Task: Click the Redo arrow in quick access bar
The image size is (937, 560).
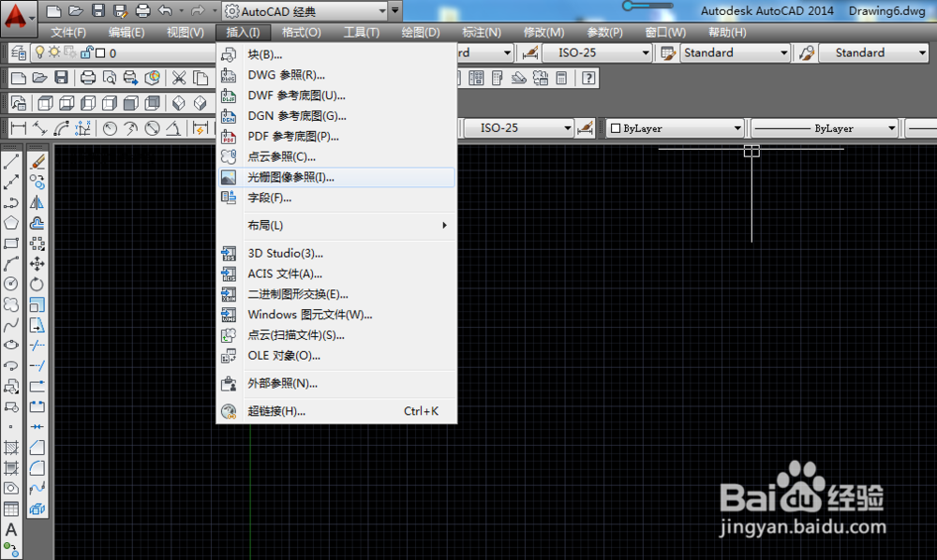Action: tap(198, 10)
